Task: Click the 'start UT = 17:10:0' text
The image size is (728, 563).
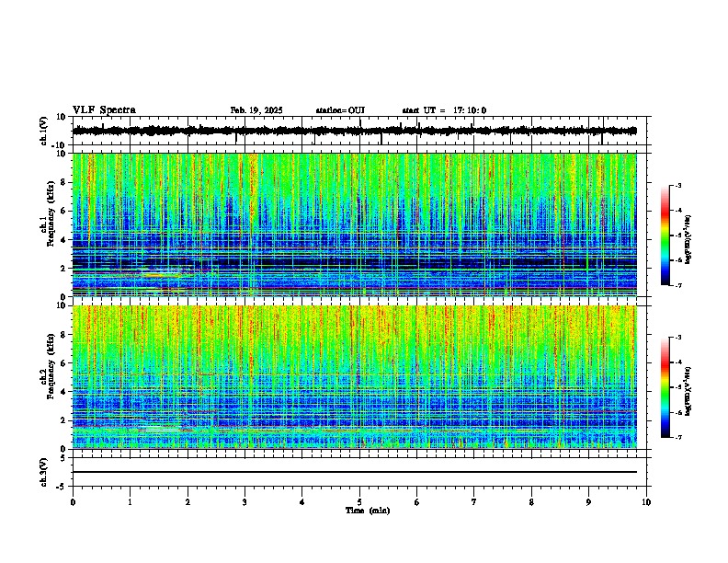Action: pos(444,110)
